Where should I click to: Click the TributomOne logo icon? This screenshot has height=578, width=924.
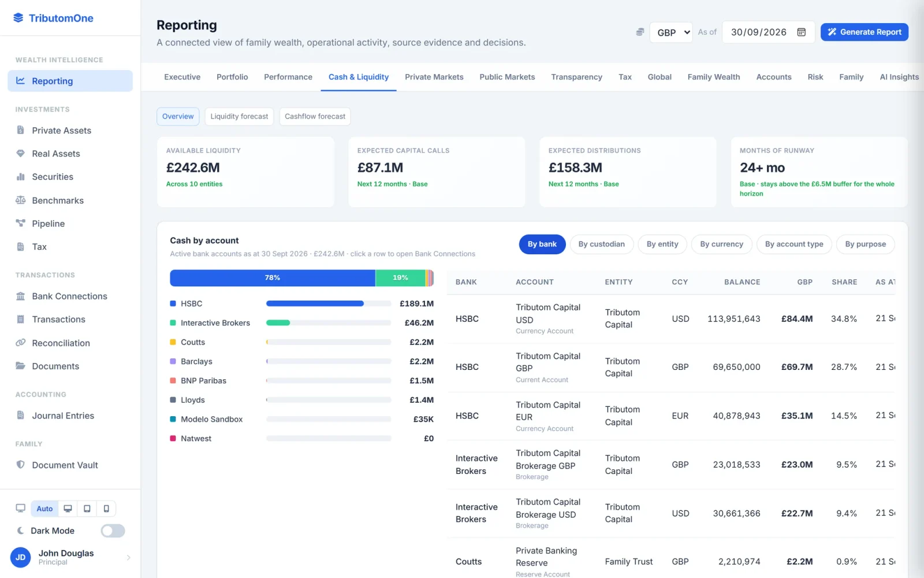18,18
